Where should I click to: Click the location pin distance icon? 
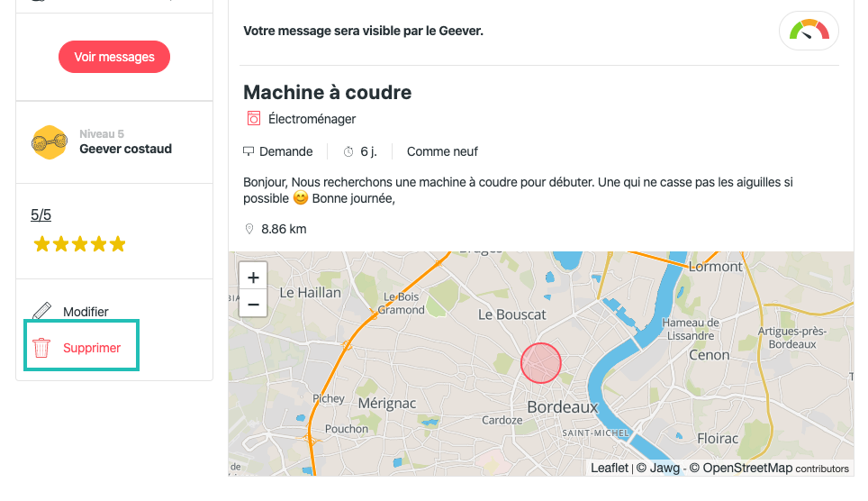(249, 229)
